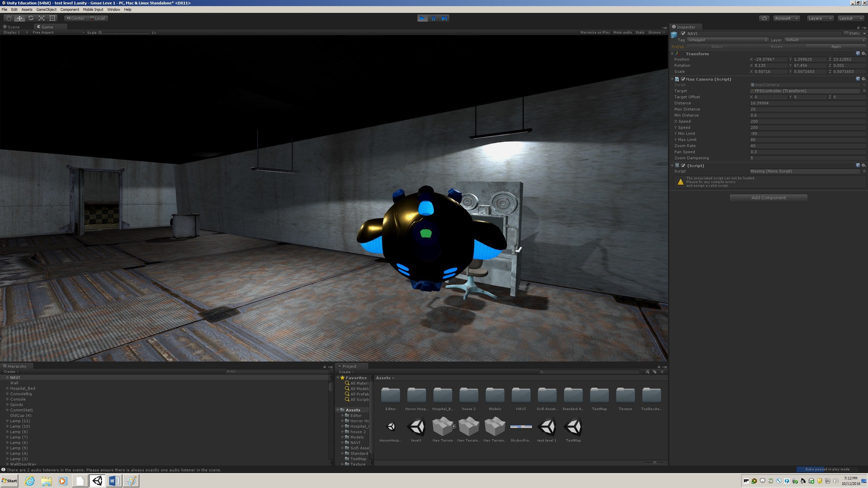This screenshot has width=868, height=488.
Task: Open the Account dropdown
Action: [786, 18]
